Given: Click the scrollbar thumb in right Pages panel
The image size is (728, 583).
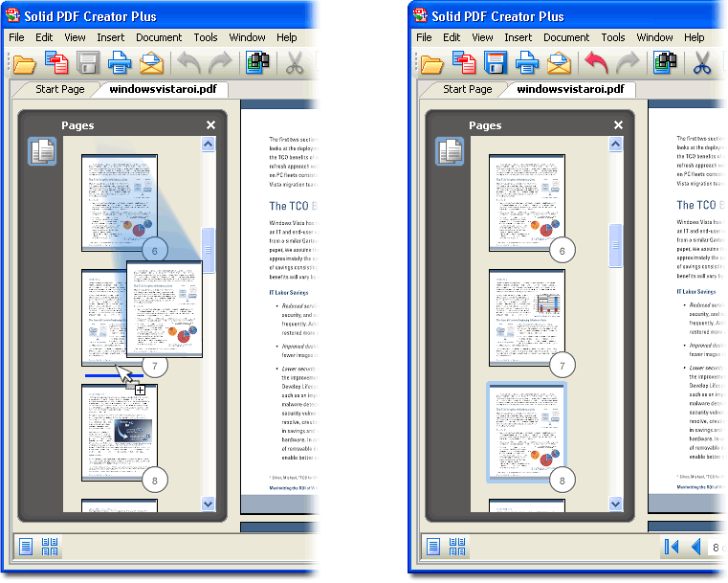Looking at the screenshot, I should point(615,246).
